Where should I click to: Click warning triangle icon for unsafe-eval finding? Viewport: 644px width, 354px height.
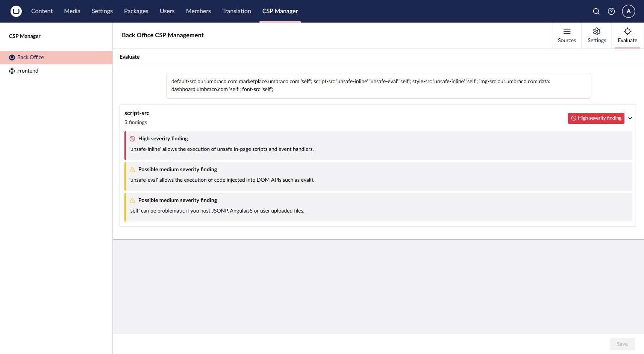click(132, 170)
